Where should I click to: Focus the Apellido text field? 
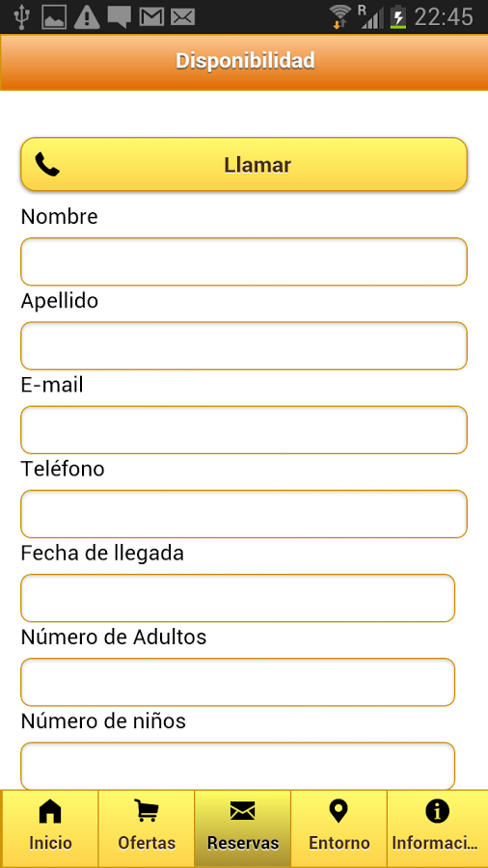(x=244, y=346)
